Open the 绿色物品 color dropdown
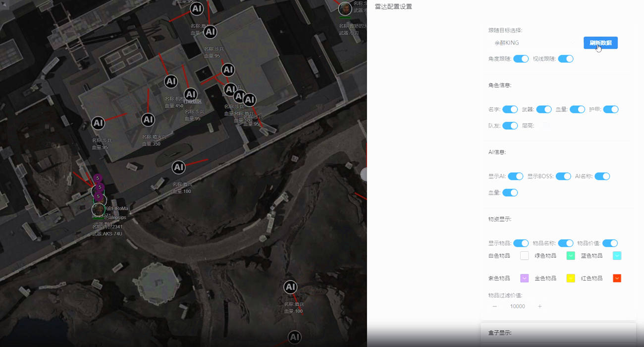This screenshot has width=644, height=347. pos(571,256)
